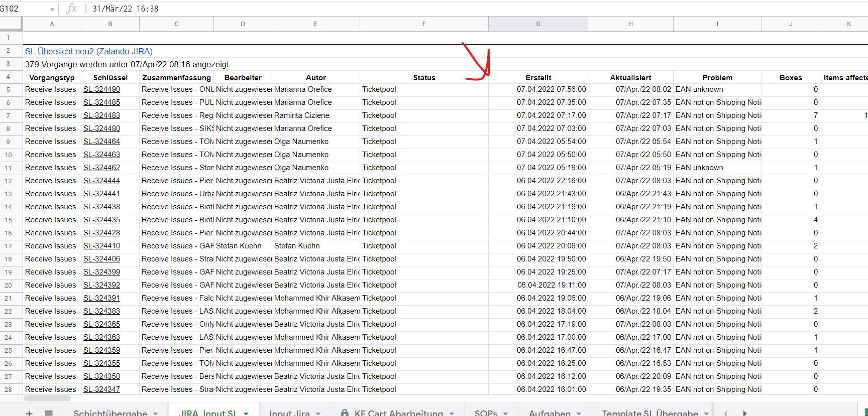The width and height of the screenshot is (868, 416).
Task: Select Boxes value 7 in row 7
Action: [791, 115]
